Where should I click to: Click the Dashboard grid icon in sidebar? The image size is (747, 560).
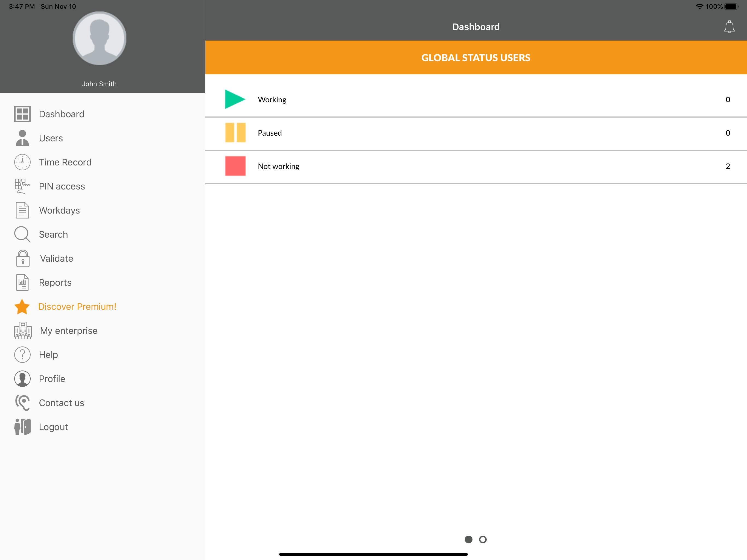click(22, 114)
